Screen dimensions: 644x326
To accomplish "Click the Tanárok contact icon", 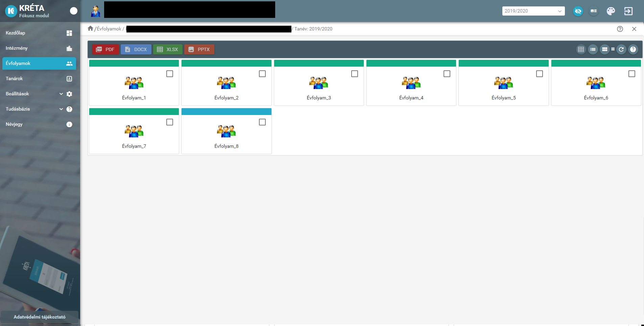I will [x=69, y=79].
